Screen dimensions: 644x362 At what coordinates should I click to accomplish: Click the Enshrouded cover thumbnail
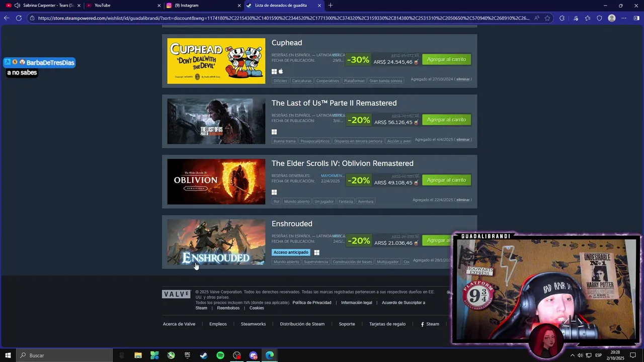point(216,242)
